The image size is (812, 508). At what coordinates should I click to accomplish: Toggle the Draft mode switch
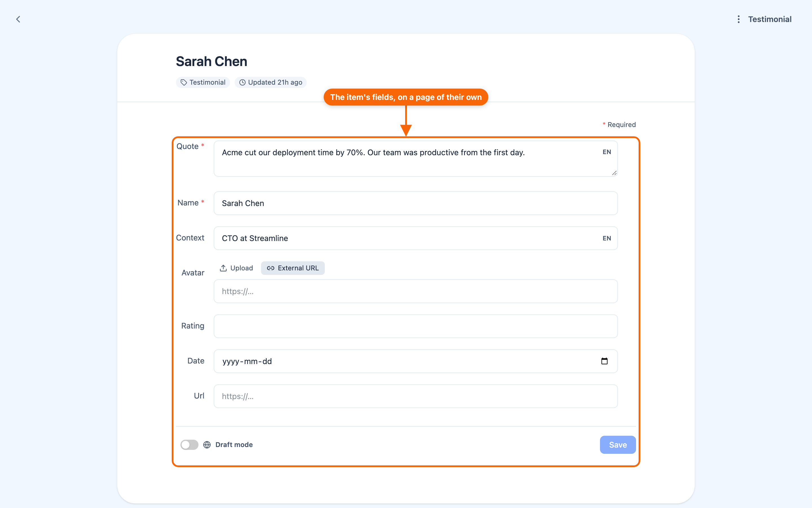pyautogui.click(x=189, y=444)
